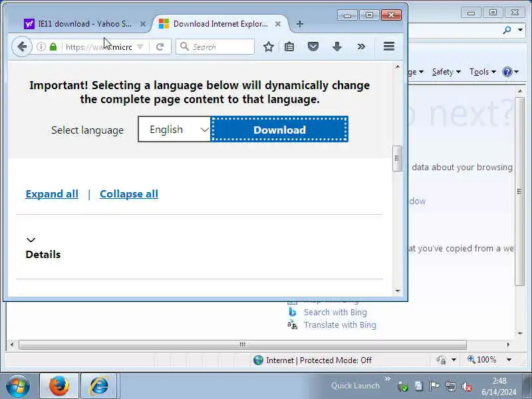Click IE horizontal scrollbar left arrow

point(12,344)
